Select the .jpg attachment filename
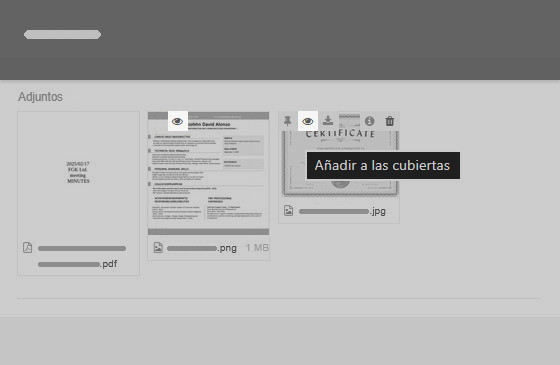 [x=342, y=211]
